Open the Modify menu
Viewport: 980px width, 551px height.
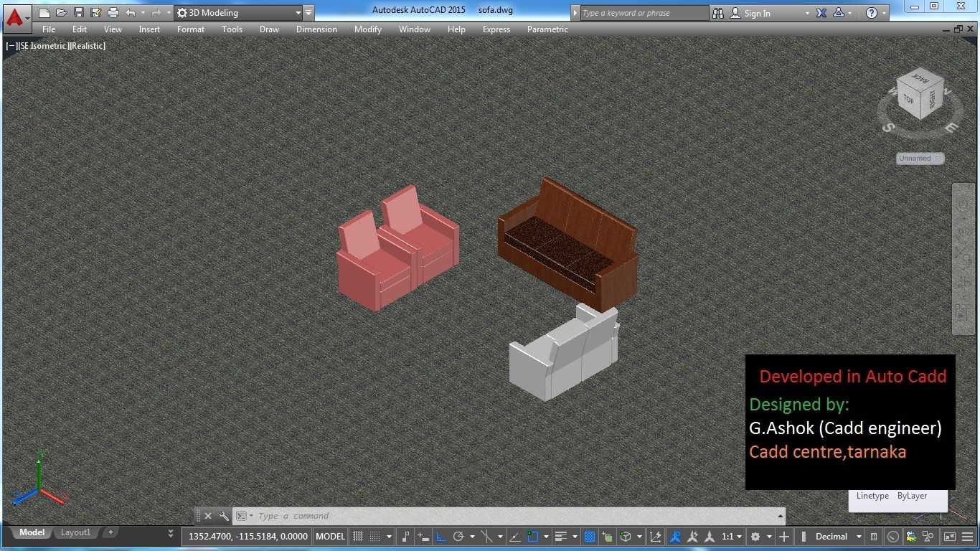pos(368,29)
